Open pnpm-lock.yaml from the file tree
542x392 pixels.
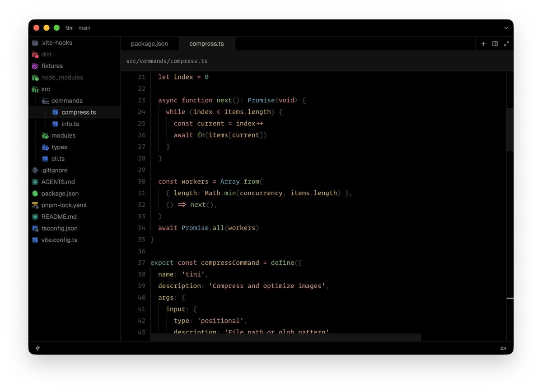point(75,205)
